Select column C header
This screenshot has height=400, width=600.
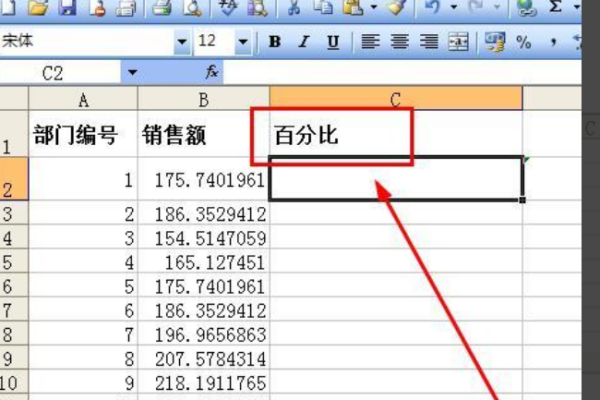coord(396,100)
